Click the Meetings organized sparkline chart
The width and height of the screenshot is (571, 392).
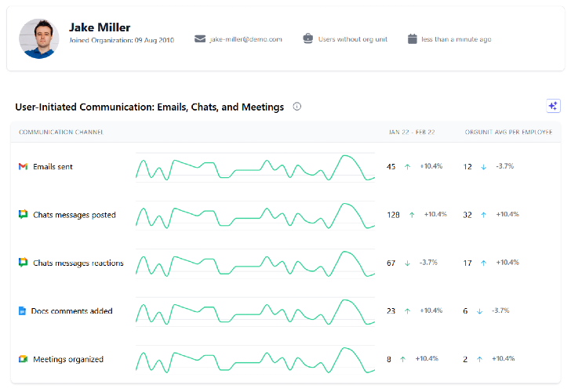pyautogui.click(x=255, y=360)
